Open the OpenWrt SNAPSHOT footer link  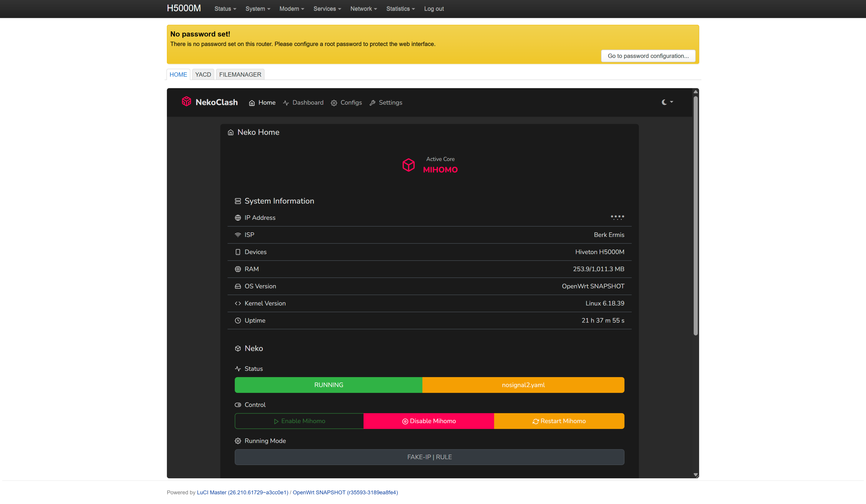(345, 493)
